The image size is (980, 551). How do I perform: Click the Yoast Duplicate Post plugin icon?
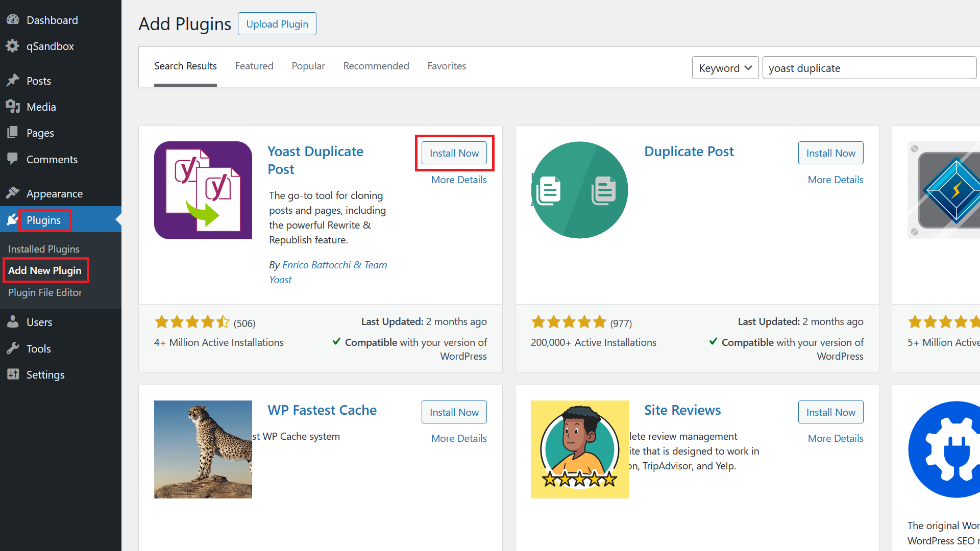tap(203, 190)
